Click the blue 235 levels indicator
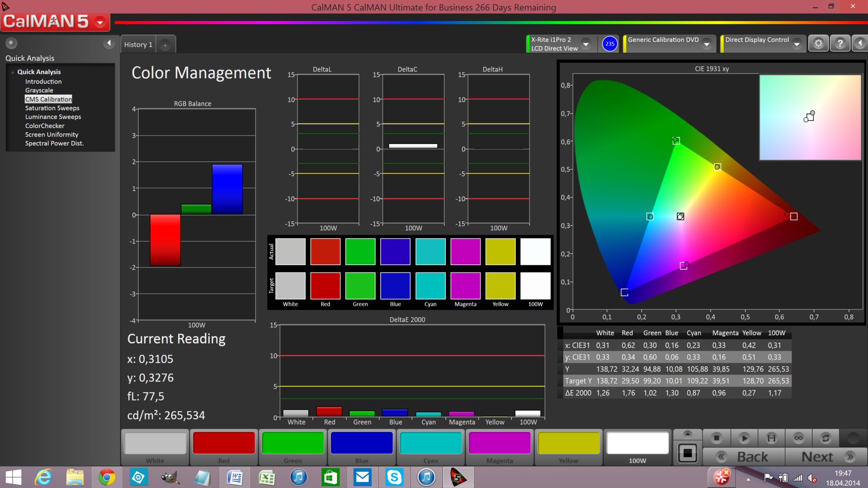Screen dimensions: 868x488 [x=610, y=44]
